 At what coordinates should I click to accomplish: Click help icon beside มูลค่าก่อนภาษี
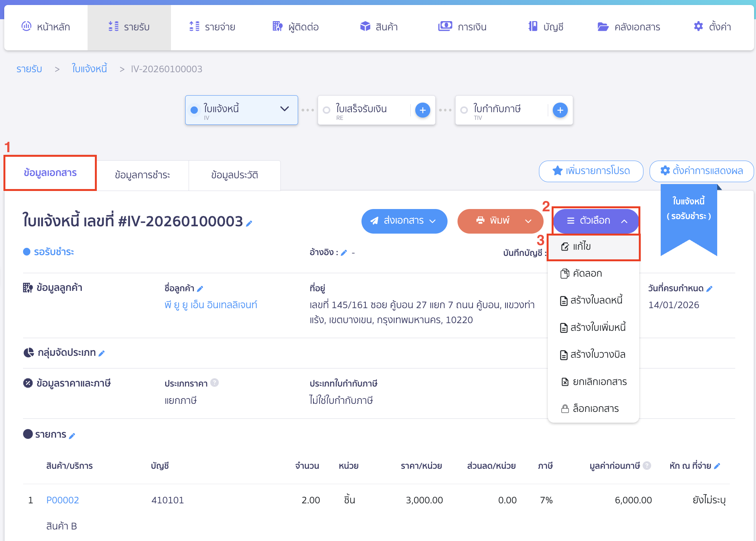647,465
